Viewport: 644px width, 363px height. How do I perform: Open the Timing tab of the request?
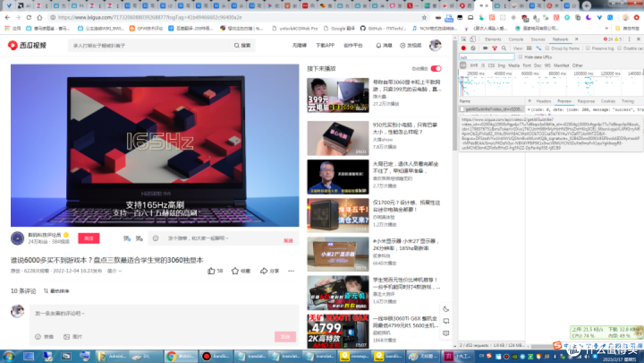[627, 101]
